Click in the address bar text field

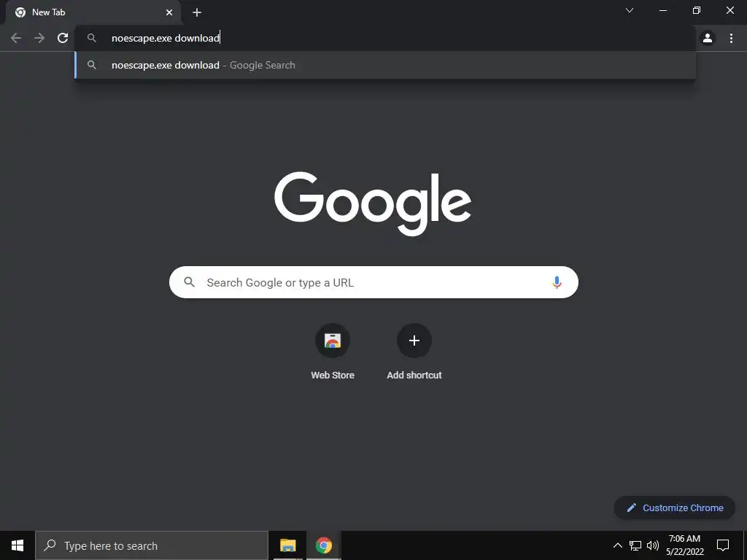pyautogui.click(x=385, y=38)
